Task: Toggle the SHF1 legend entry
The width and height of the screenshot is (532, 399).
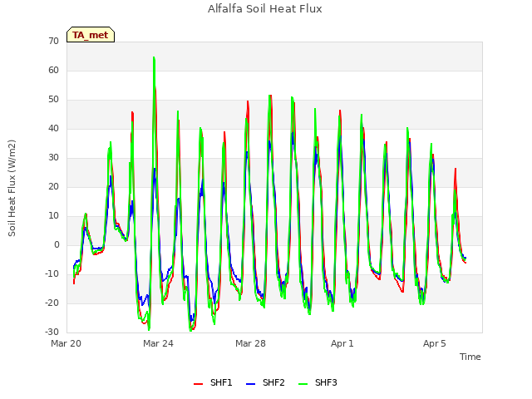Action: (213, 382)
